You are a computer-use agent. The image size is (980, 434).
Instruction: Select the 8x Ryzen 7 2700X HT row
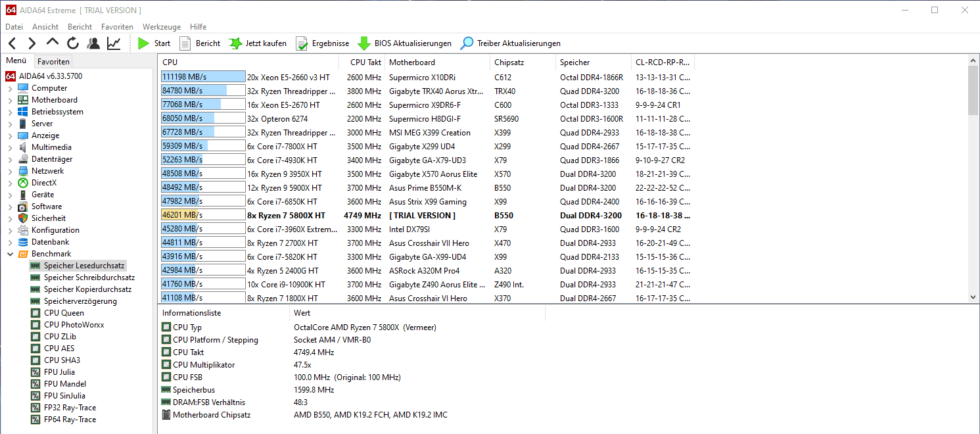(x=427, y=243)
